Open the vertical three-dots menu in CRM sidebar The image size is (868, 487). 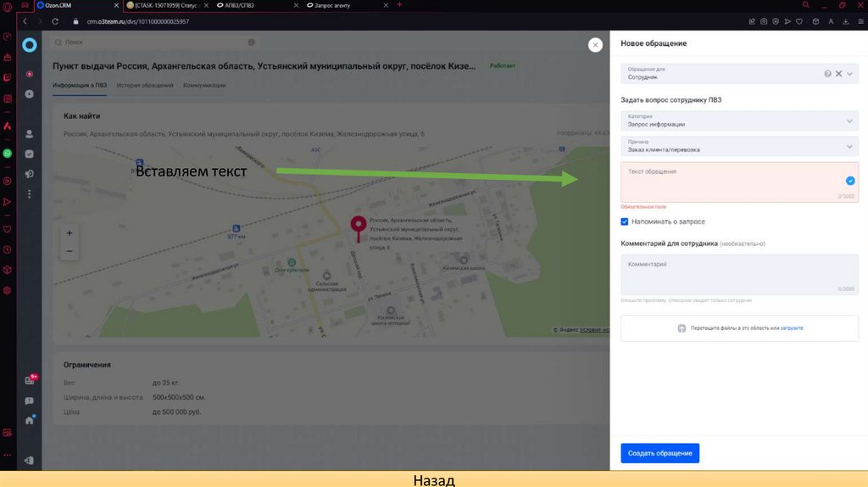tap(30, 194)
